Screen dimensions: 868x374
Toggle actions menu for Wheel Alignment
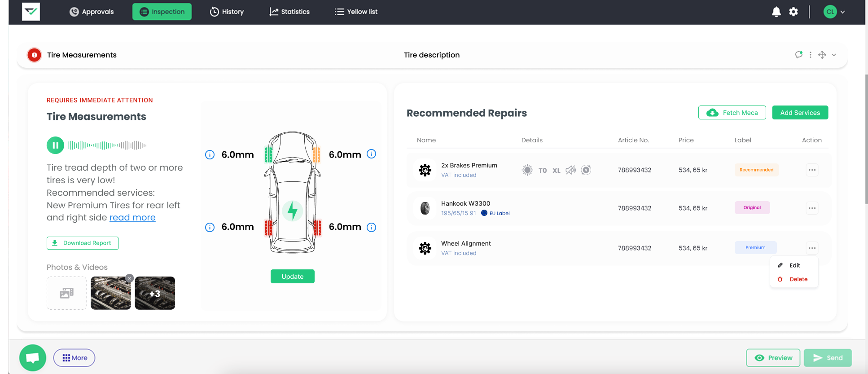812,248
